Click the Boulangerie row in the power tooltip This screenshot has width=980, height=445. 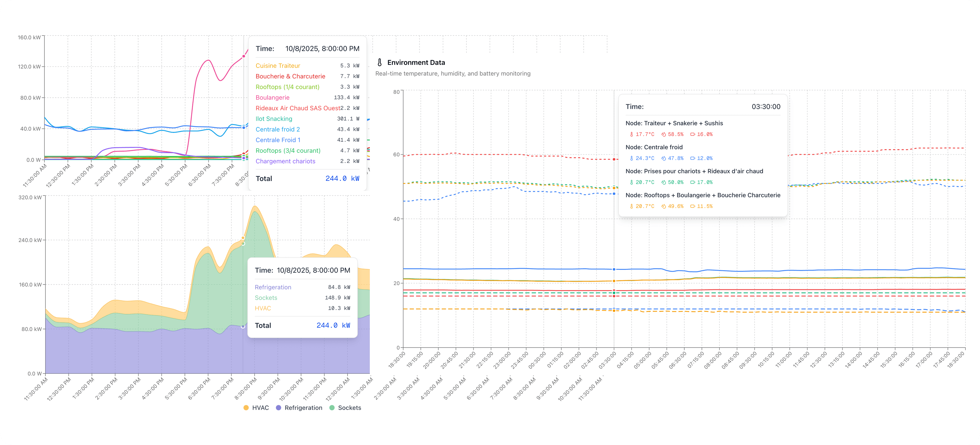pos(272,98)
